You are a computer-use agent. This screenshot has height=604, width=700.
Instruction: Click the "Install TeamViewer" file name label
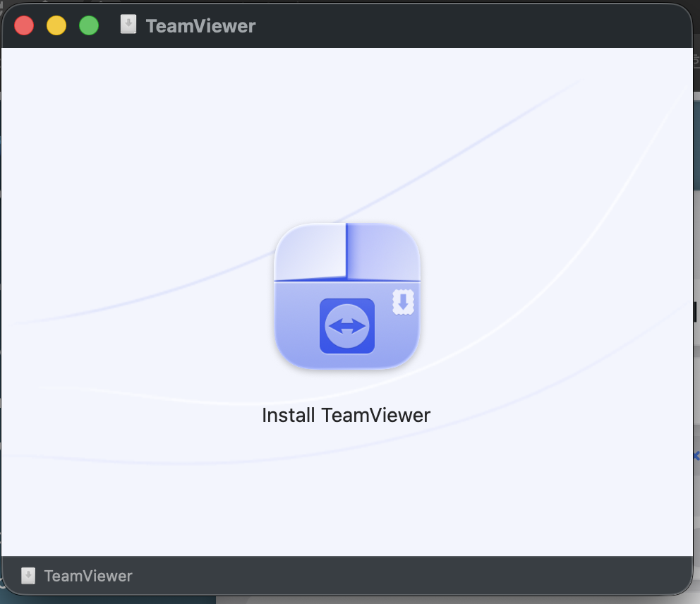click(346, 415)
